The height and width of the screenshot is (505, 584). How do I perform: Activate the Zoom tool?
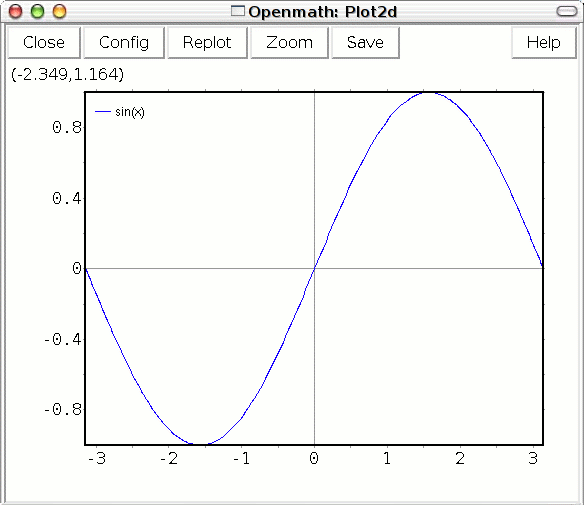289,42
